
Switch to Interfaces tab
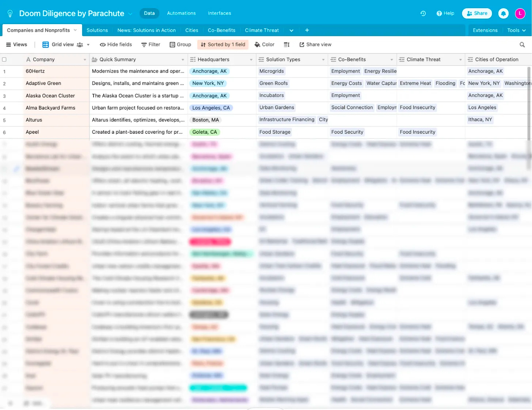220,13
